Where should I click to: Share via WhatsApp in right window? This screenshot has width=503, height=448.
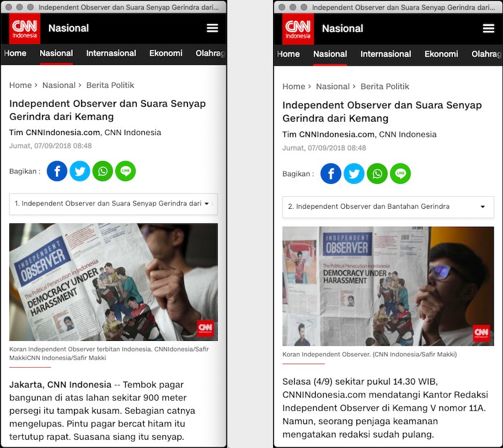tap(377, 173)
